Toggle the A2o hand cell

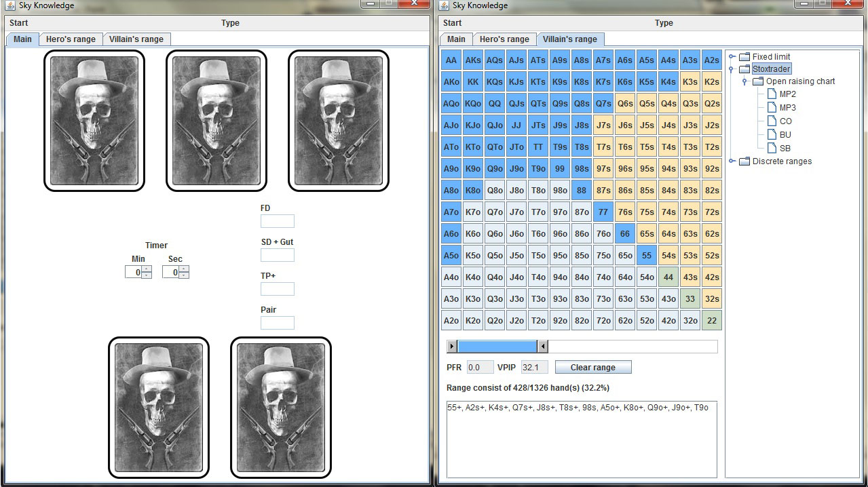(x=451, y=320)
